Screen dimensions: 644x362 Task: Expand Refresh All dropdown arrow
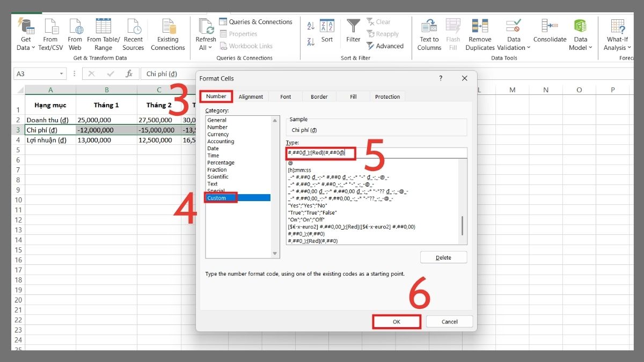pos(210,48)
